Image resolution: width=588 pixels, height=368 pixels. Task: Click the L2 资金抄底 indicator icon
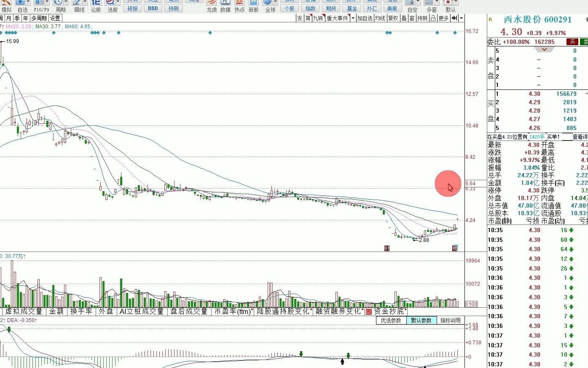[368, 311]
